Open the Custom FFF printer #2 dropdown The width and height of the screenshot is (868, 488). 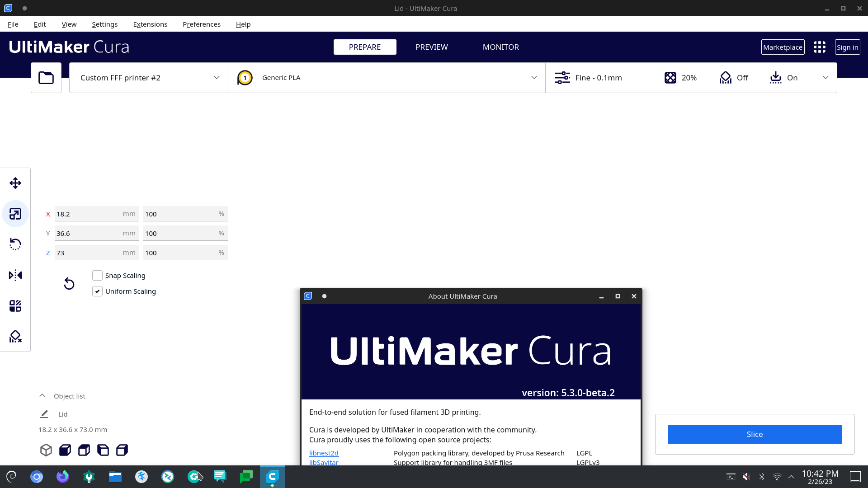point(148,77)
